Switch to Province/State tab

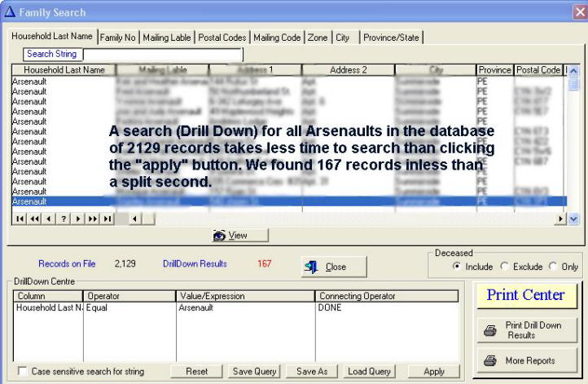tap(391, 38)
